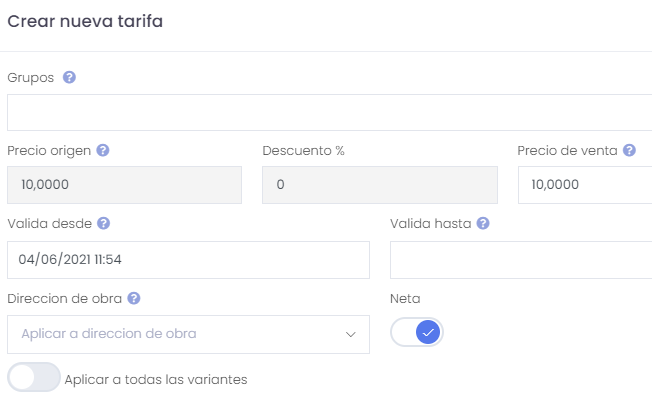Click the help icon beside Grupos
This screenshot has height=400, width=652.
[69, 77]
